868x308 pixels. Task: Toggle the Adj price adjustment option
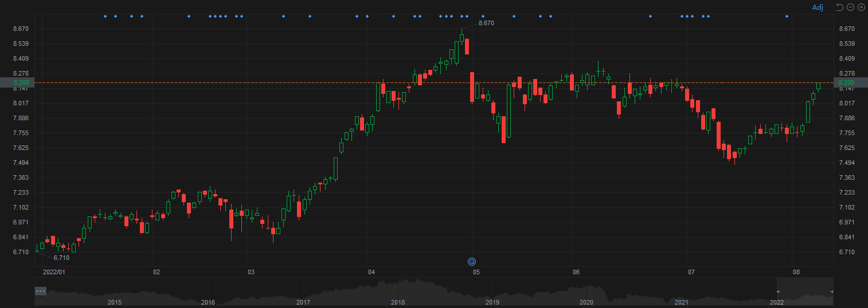point(818,7)
